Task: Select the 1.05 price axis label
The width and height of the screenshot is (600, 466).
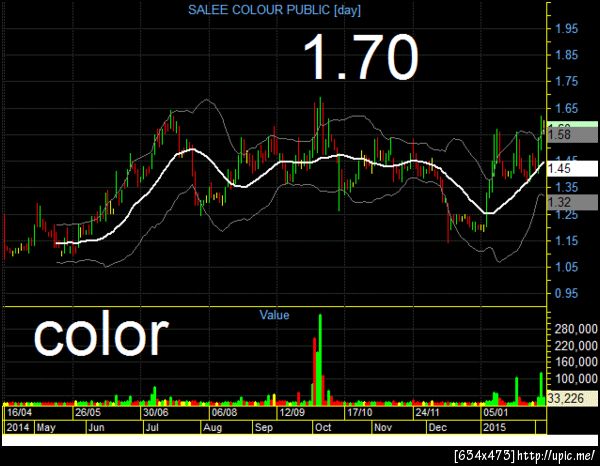Action: [567, 267]
